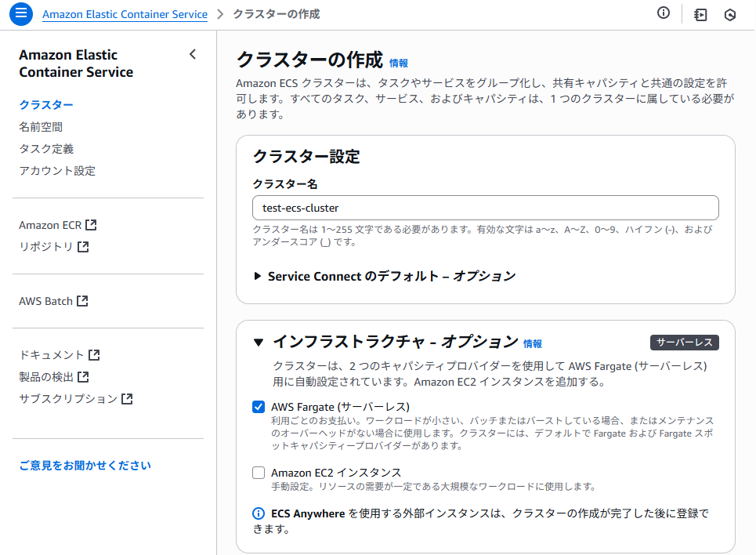Click external link icon beside リポジトリ
Image resolution: width=756 pixels, height=555 pixels.
(83, 247)
